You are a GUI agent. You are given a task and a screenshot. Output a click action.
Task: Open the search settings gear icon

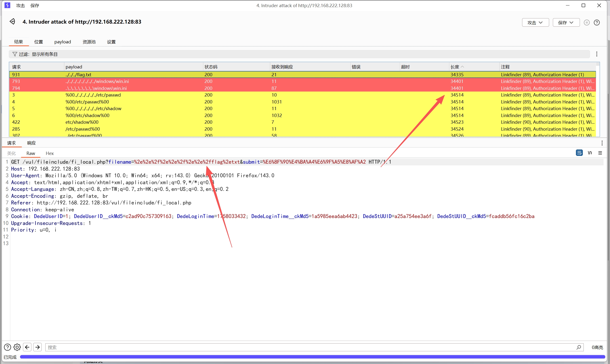pyautogui.click(x=17, y=347)
